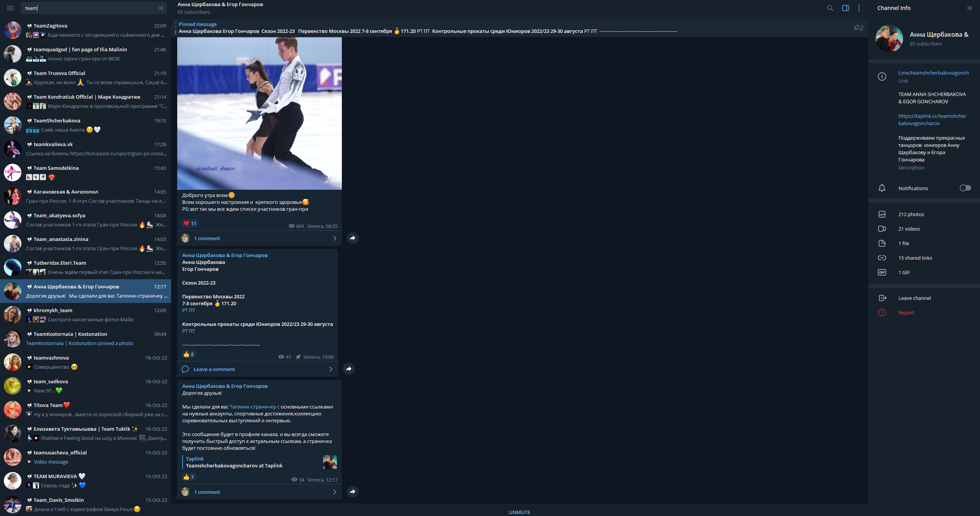
Task: Click the heart reaction with 11
Action: pos(190,224)
